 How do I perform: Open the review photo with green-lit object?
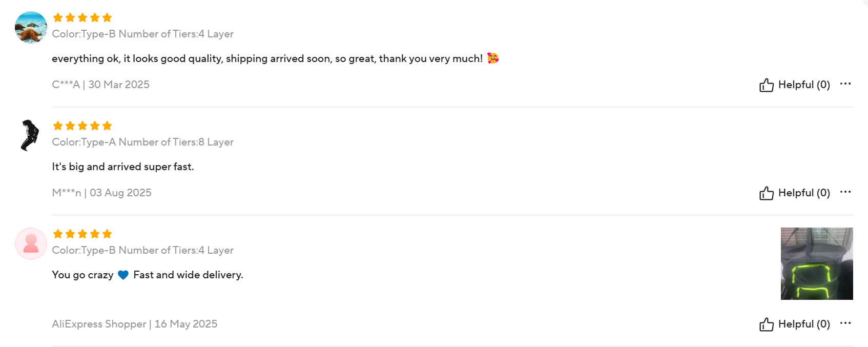pos(817,263)
